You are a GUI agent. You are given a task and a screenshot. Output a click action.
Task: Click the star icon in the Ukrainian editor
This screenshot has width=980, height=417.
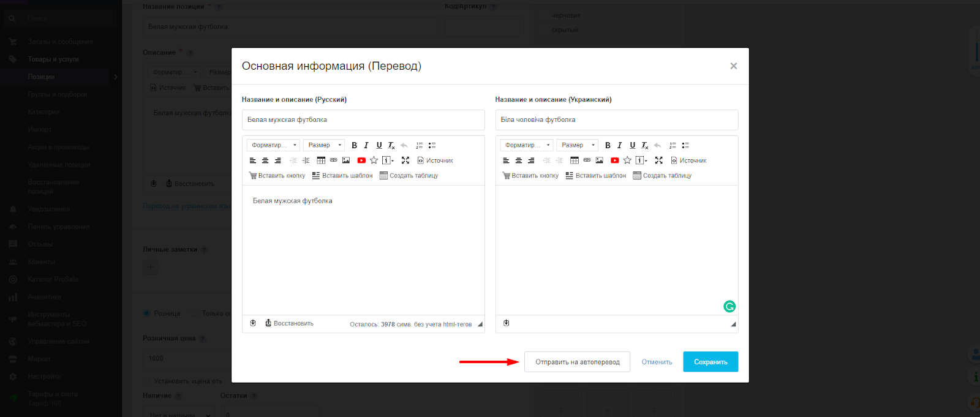coord(627,160)
